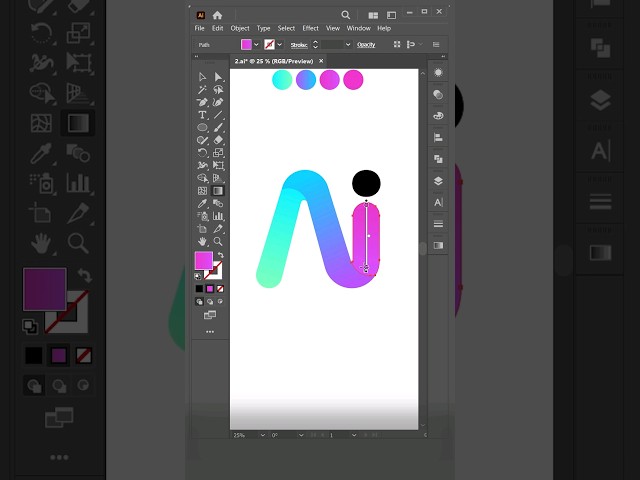Swap fill and stroke colors
640x480 pixels.
point(220,255)
